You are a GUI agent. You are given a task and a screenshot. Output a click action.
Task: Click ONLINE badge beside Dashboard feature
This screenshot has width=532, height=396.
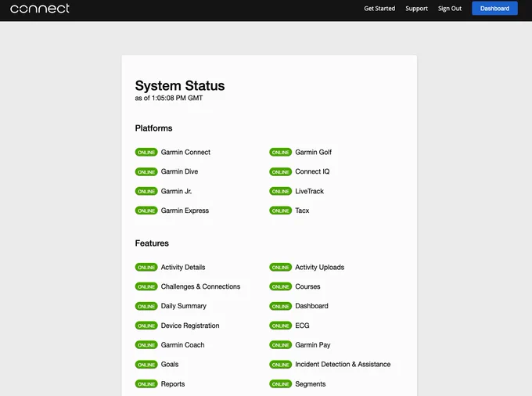point(281,307)
